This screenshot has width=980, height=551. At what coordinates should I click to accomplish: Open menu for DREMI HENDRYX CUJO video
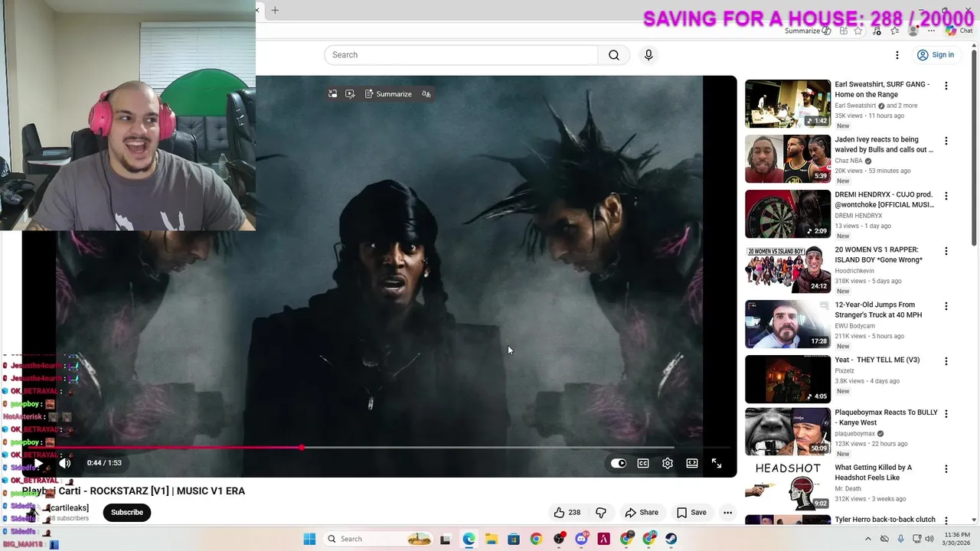(946, 196)
